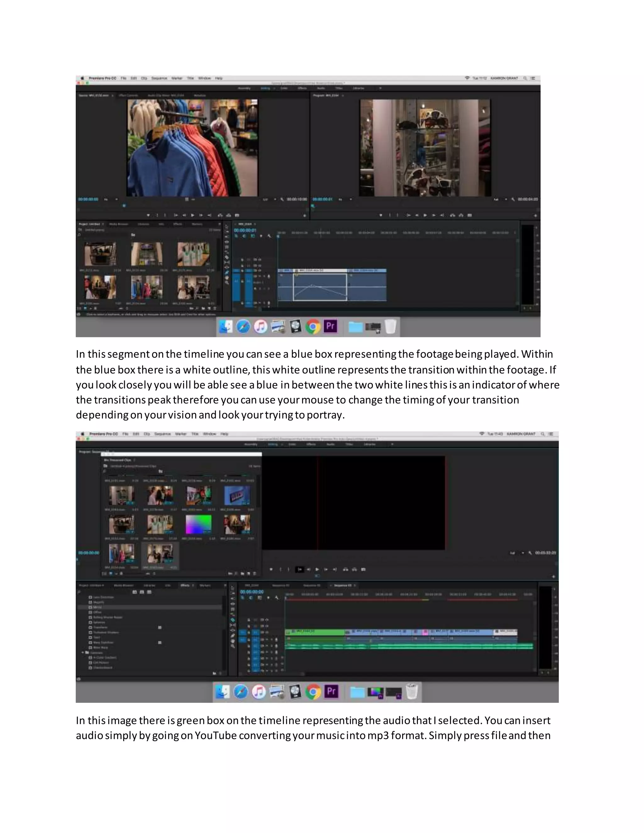Select Mirror effect in the Effects list
This screenshot has height=833, width=644.
click(x=98, y=607)
